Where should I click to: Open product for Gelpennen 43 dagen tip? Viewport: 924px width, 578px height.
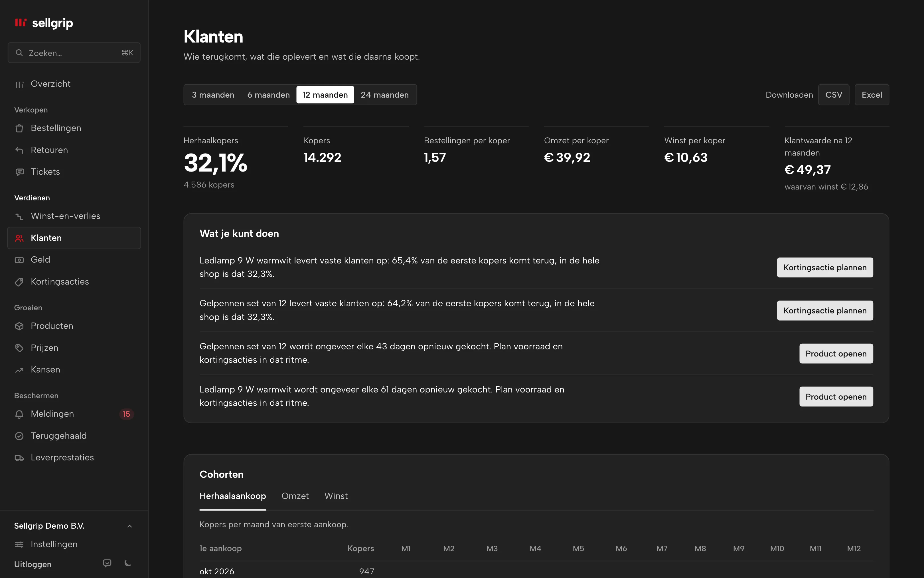[836, 354]
